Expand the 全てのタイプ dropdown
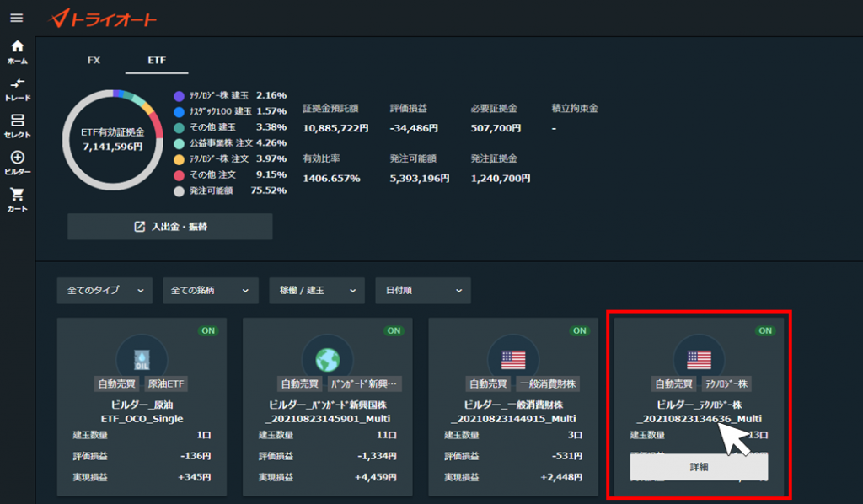The image size is (863, 504). [105, 291]
